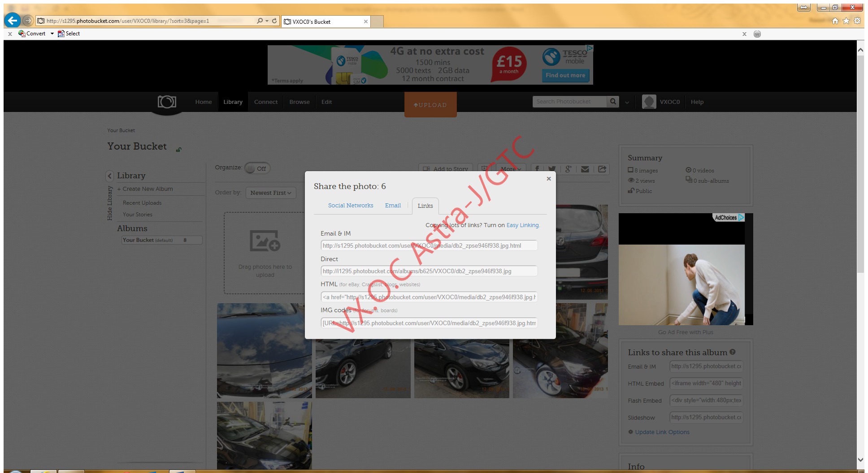Click the padlock icon beside Your Bucket
The image size is (868, 473).
178,150
